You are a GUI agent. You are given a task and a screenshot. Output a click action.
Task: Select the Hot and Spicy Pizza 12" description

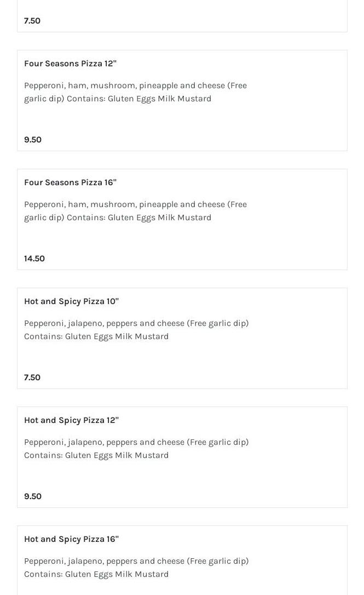click(x=136, y=449)
